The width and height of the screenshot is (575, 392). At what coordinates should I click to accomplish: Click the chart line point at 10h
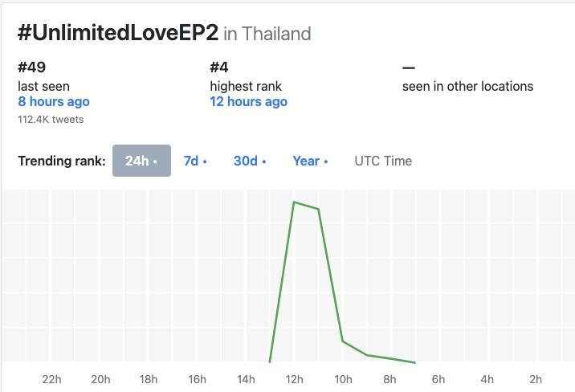click(x=343, y=341)
